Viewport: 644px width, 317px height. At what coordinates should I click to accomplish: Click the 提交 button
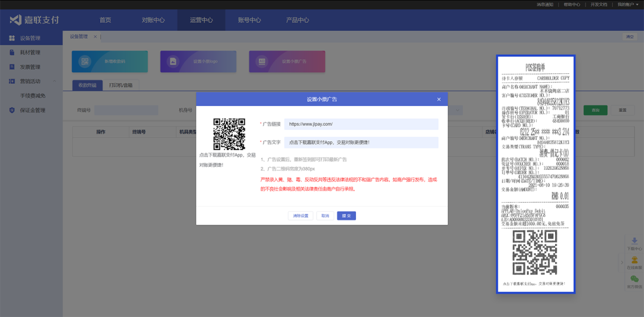click(346, 216)
